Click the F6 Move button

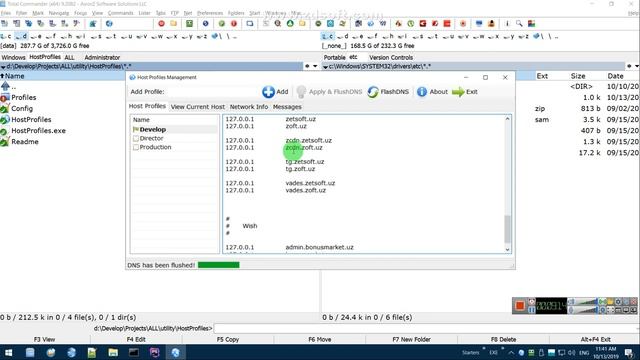tap(320, 340)
